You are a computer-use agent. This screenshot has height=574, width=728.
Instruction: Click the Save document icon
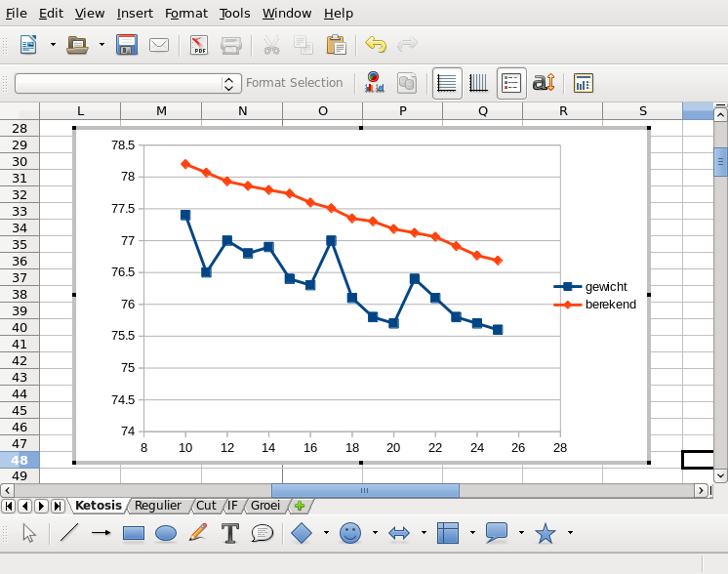pyautogui.click(x=127, y=45)
